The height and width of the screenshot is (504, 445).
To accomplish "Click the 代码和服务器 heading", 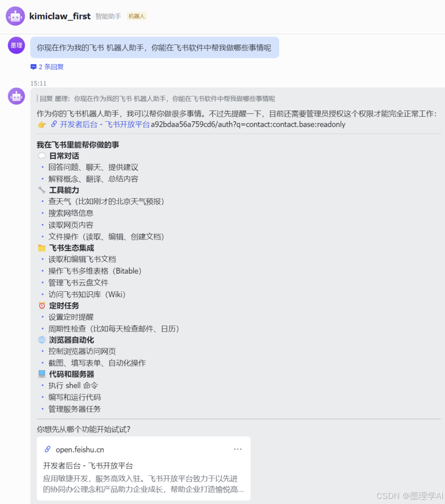I will (72, 374).
